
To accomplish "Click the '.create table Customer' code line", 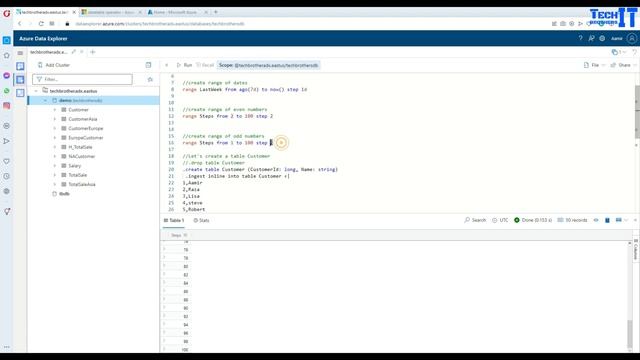I will pos(260,169).
